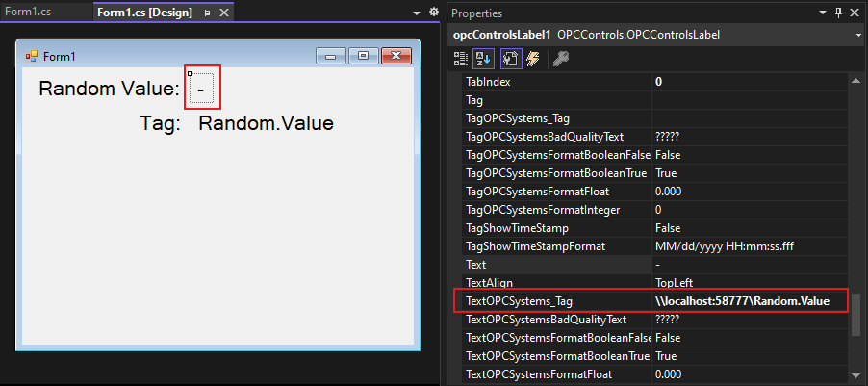Image resolution: width=868 pixels, height=386 pixels.
Task: Show the Properties page view
Action: pyautogui.click(x=510, y=60)
